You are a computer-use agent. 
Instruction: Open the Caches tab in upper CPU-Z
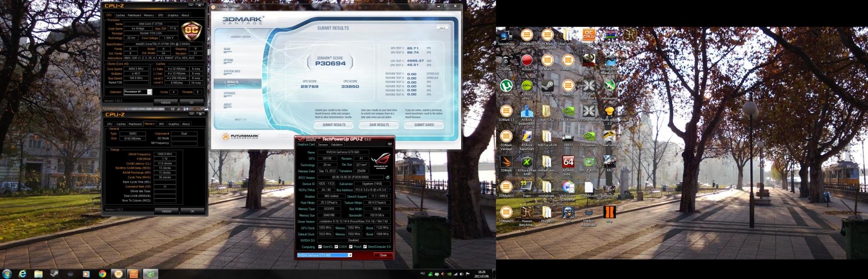pos(120,15)
